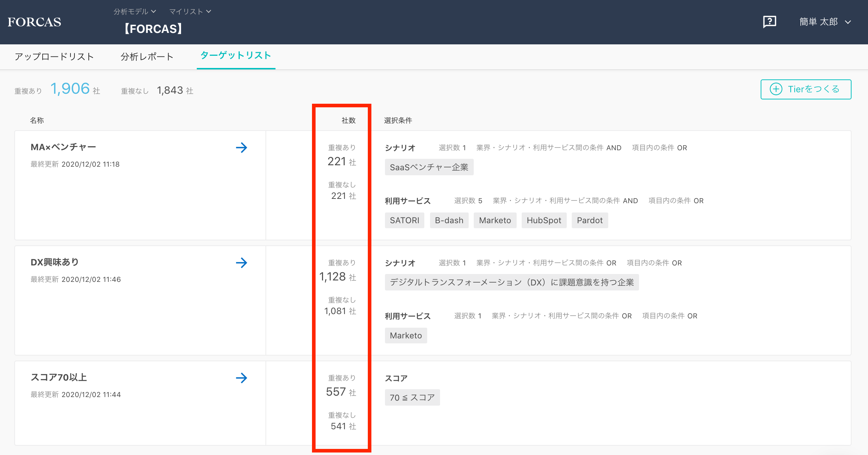
Task: Click the FORCAS logo
Action: (x=34, y=22)
